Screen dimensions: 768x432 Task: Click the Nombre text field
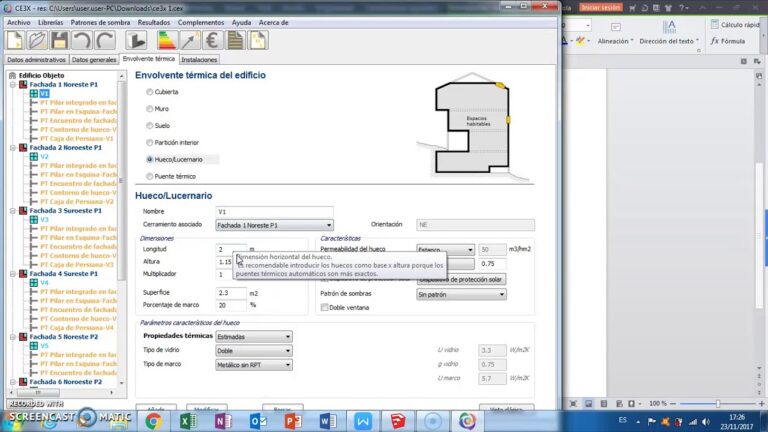point(273,212)
